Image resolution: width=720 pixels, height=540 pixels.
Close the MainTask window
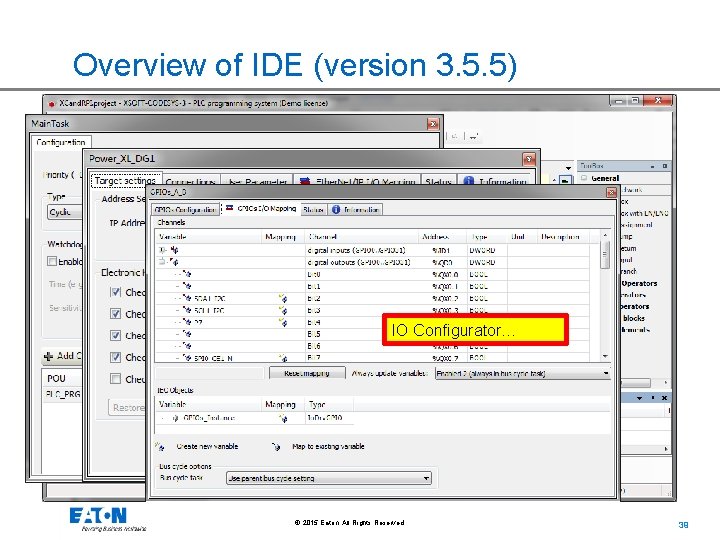(x=433, y=124)
